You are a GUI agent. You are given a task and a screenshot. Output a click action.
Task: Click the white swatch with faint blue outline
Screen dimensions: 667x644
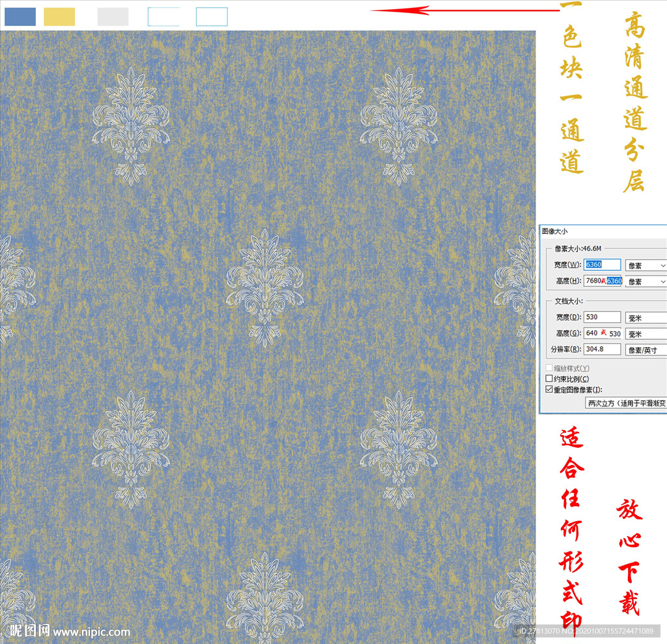pyautogui.click(x=163, y=16)
